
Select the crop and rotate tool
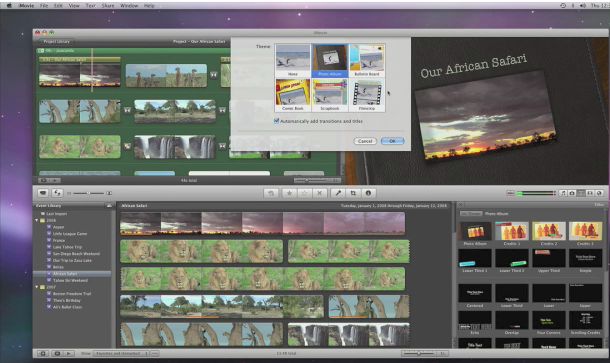[353, 193]
